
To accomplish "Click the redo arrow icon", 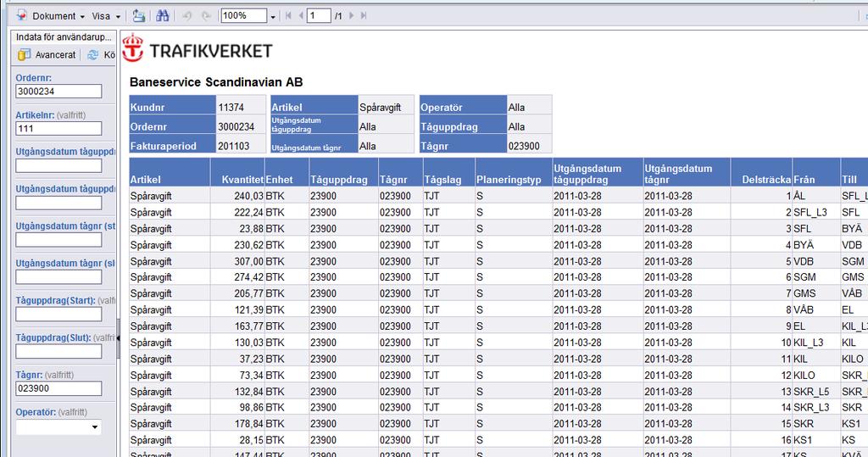I will (206, 16).
